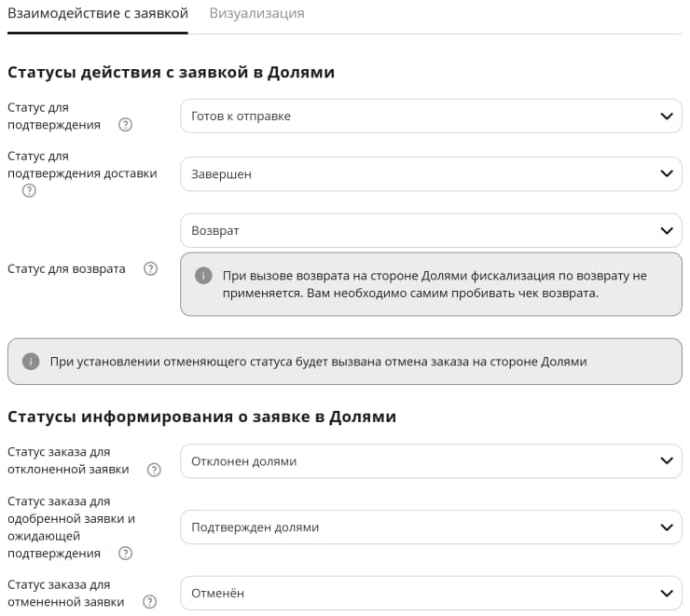Open the Завершен status dropdown
Image resolution: width=690 pixels, height=616 pixels.
431,174
